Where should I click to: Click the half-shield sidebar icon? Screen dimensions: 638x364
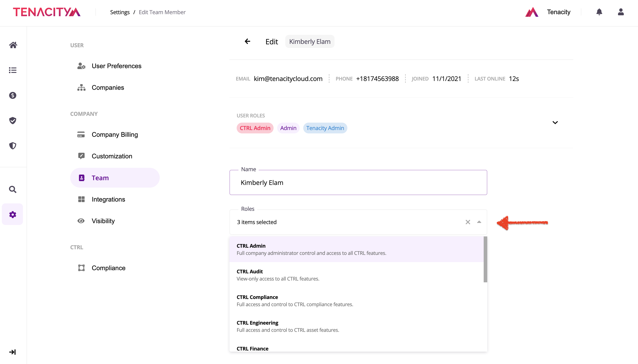13,146
